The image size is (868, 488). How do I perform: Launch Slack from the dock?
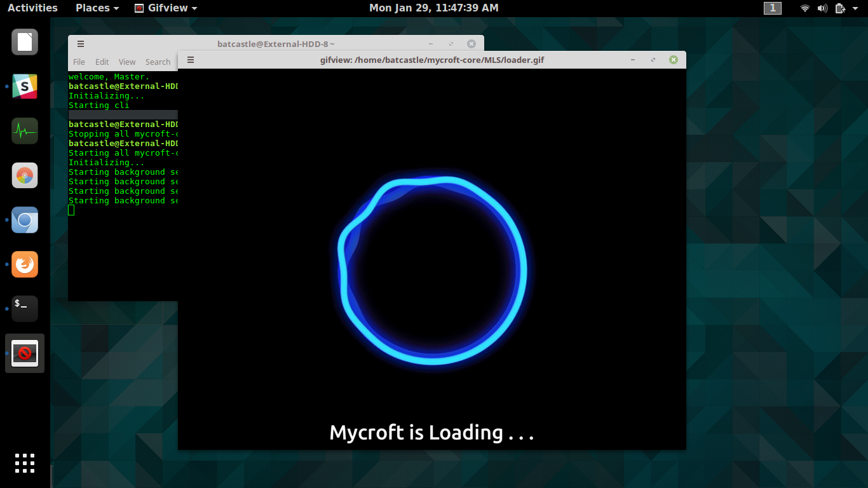[x=25, y=86]
